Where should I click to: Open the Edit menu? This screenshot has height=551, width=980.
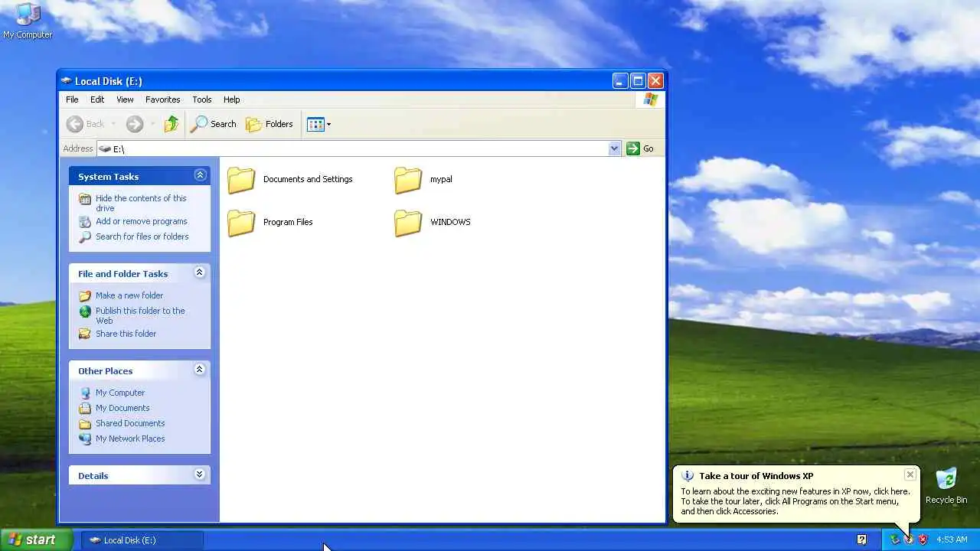coord(97,99)
